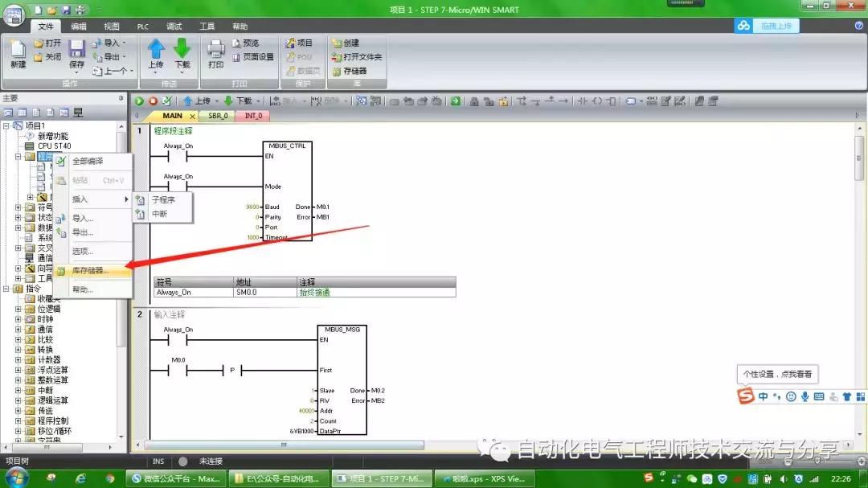
Task: Click the cloud icon beside 拖拽上传
Action: [743, 26]
